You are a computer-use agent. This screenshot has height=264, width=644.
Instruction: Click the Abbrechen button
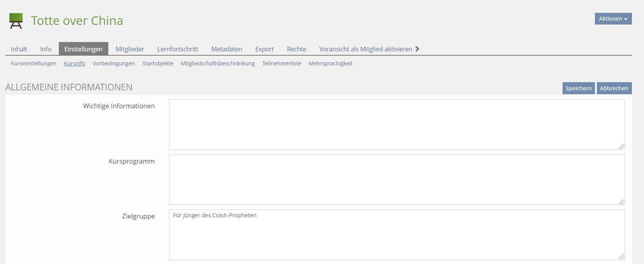tap(614, 88)
